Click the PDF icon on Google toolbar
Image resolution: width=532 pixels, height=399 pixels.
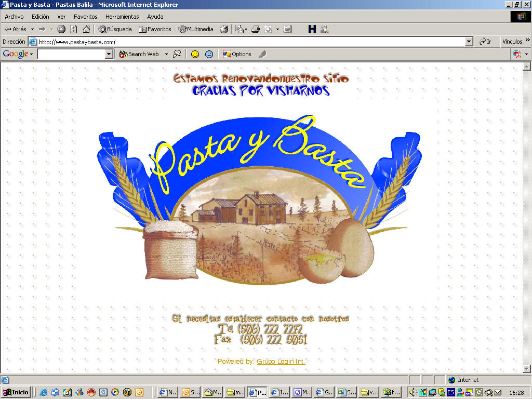pos(517,54)
